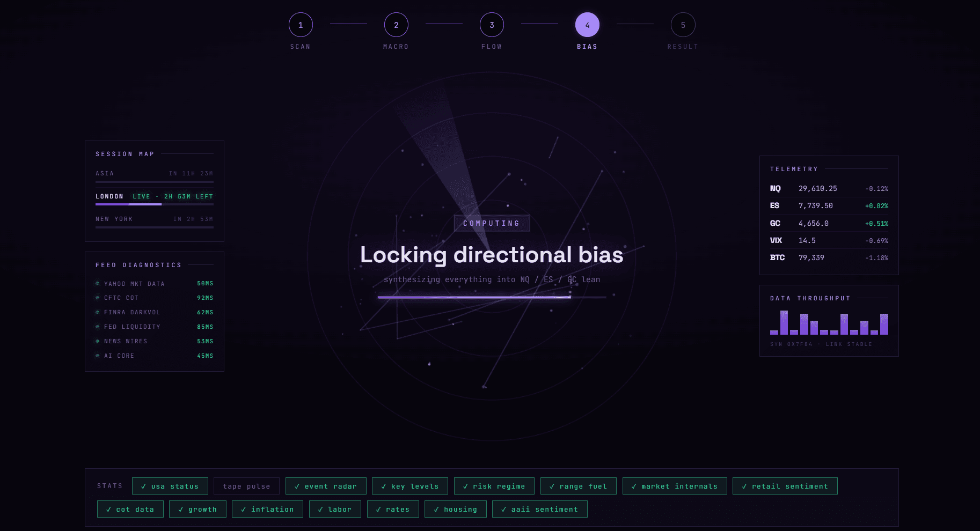The image size is (980, 531).
Task: Select step 2 Macro circle
Action: (x=396, y=25)
